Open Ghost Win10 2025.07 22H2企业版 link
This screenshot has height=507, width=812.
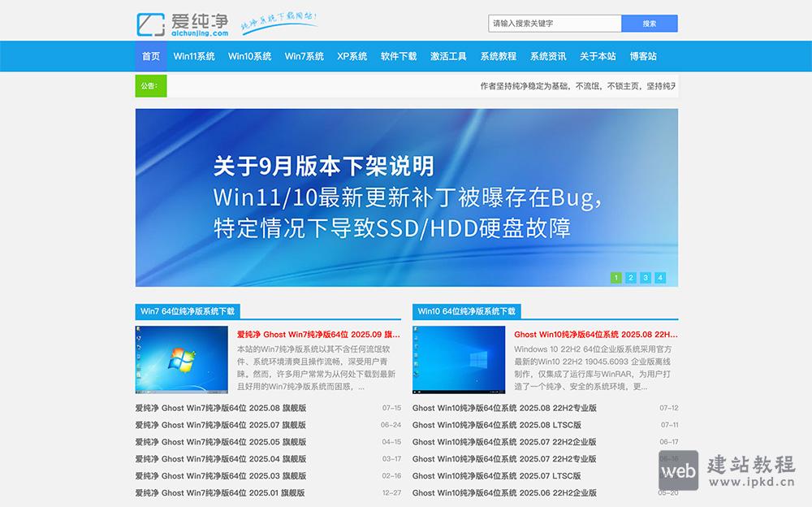[504, 442]
